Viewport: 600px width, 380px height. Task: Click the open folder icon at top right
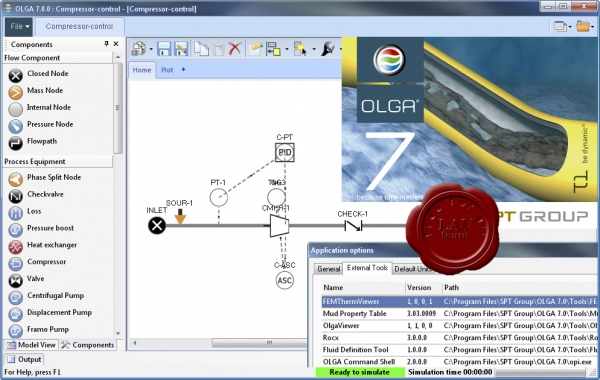pyautogui.click(x=583, y=26)
